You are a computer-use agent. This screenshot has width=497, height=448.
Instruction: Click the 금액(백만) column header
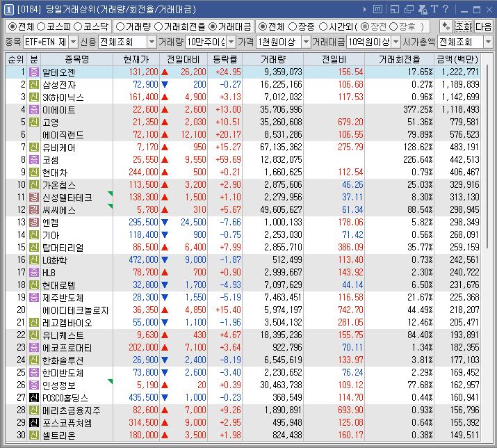click(457, 59)
